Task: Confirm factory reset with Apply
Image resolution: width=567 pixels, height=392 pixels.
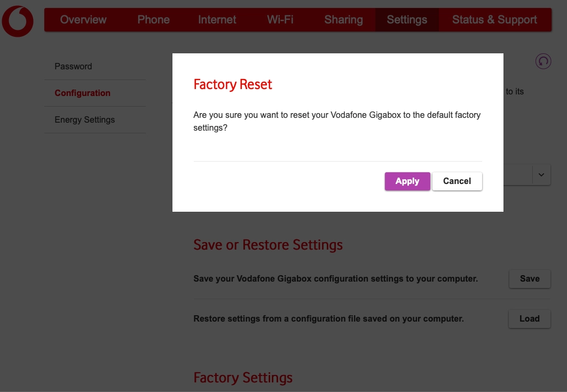Action: click(x=407, y=181)
